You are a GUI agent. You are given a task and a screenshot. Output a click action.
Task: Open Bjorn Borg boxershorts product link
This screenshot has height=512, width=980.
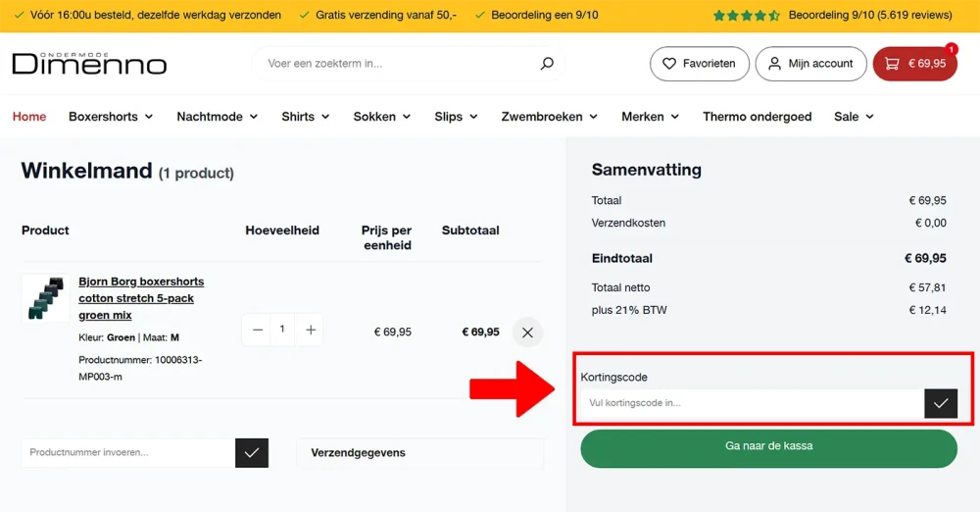(141, 298)
